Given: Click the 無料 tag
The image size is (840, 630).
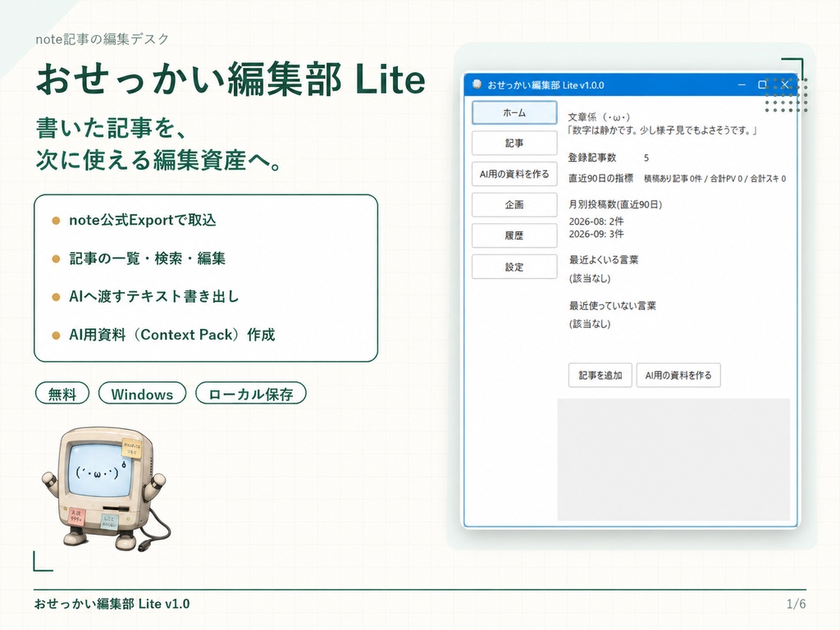Looking at the screenshot, I should tap(62, 394).
